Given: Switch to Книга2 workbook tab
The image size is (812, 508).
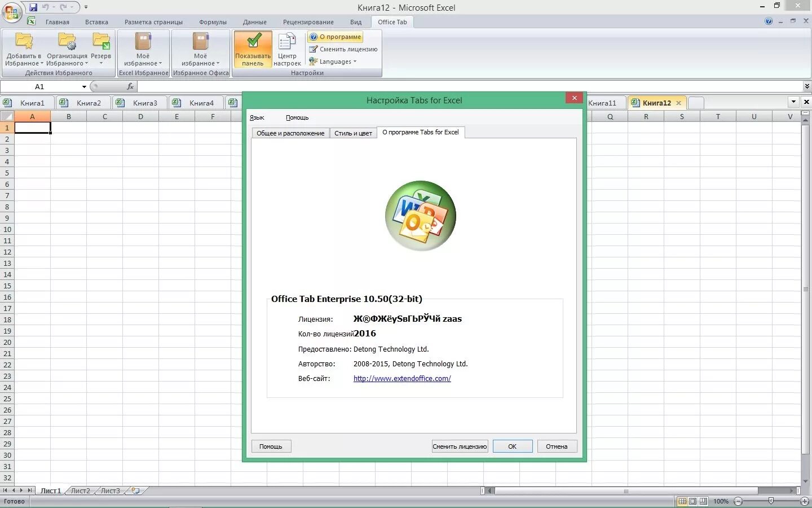Looking at the screenshot, I should pyautogui.click(x=83, y=103).
